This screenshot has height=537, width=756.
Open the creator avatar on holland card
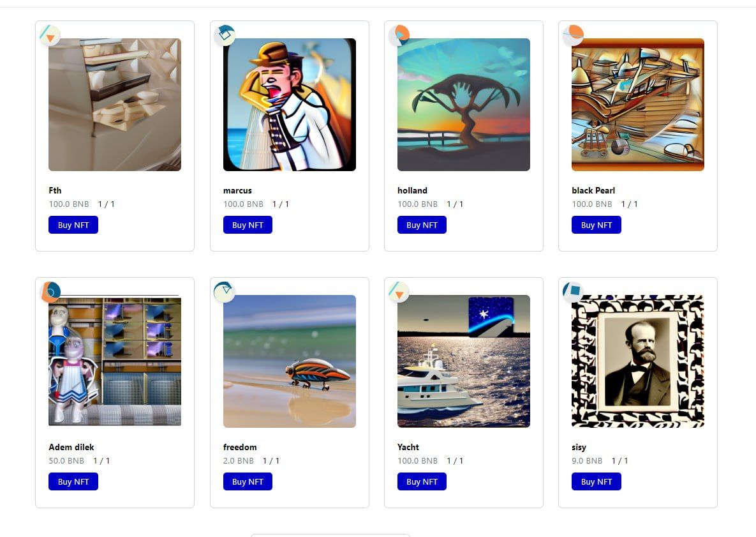click(399, 35)
